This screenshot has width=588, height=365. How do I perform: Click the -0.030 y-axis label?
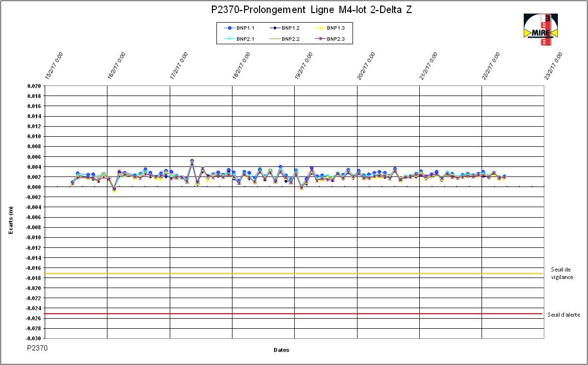pos(34,339)
